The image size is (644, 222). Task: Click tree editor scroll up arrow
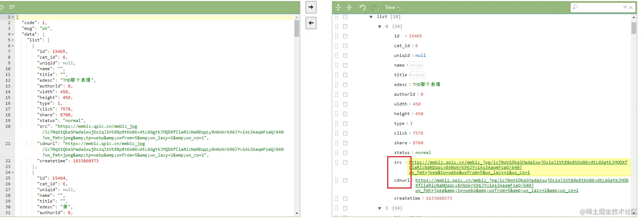coord(634,17)
